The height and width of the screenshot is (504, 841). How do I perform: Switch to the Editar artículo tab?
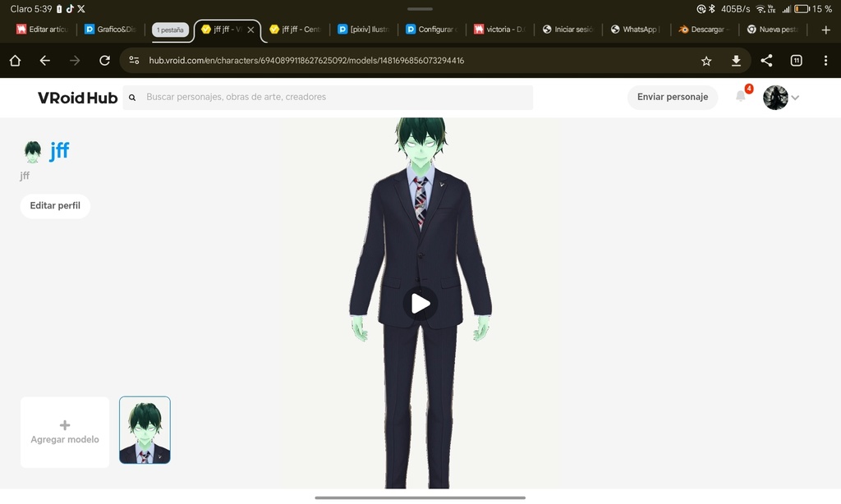point(43,30)
